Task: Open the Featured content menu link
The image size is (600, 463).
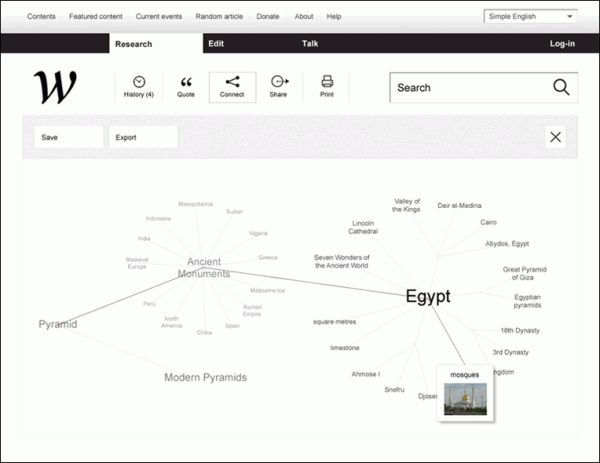Action: 98,17
